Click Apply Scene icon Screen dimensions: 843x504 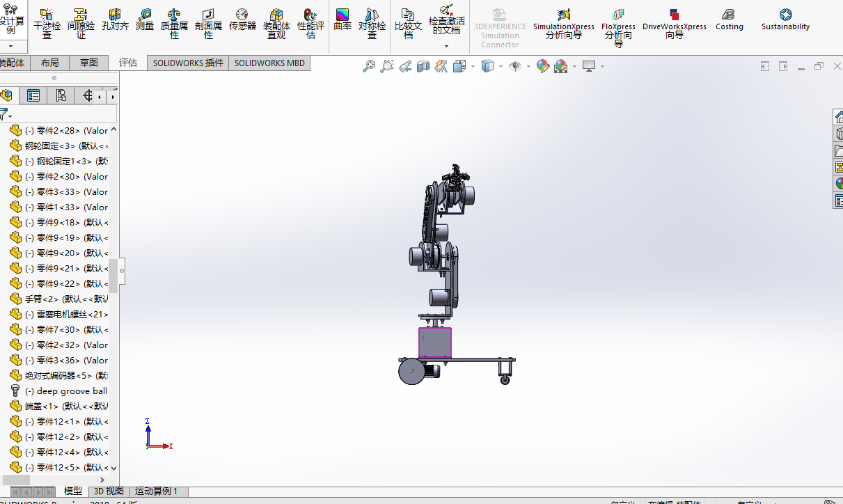tap(560, 66)
